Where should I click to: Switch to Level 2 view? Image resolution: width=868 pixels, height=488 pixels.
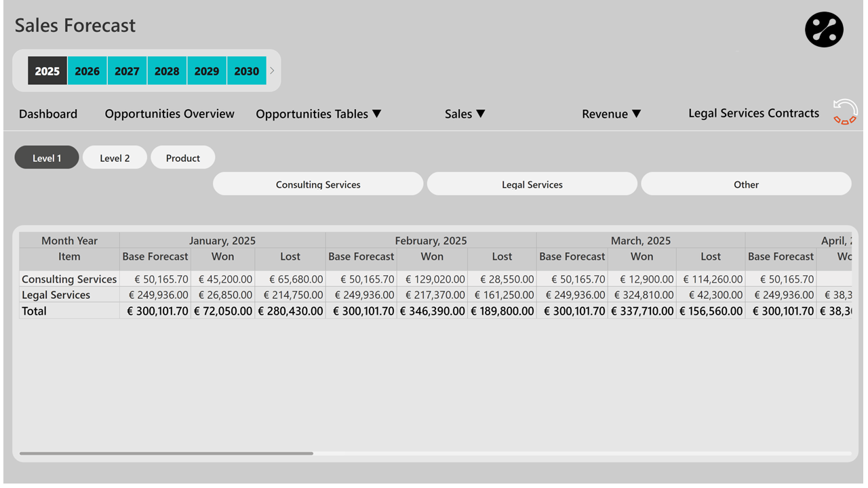point(115,158)
